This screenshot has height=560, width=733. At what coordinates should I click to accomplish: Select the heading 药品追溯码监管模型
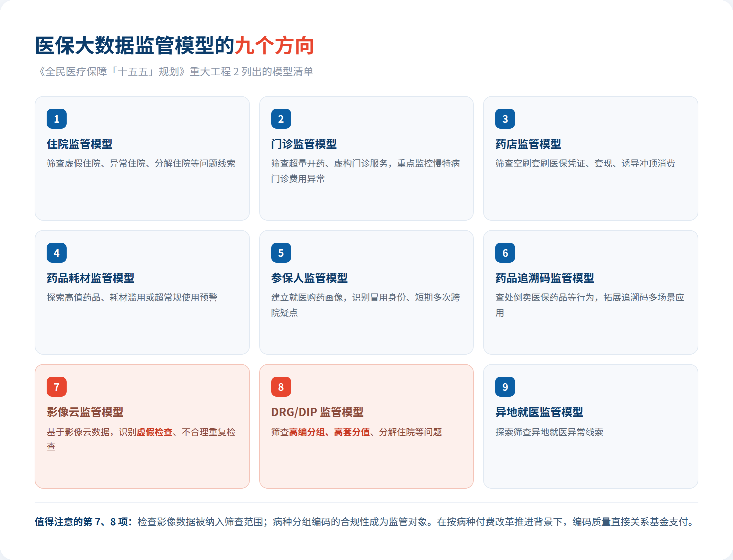pos(545,278)
